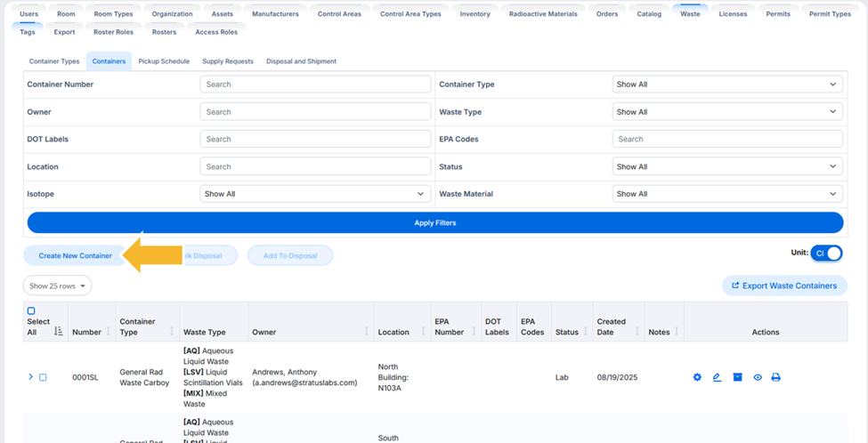This screenshot has height=443, width=868.
Task: Sort table by Notes column
Action: 677,332
